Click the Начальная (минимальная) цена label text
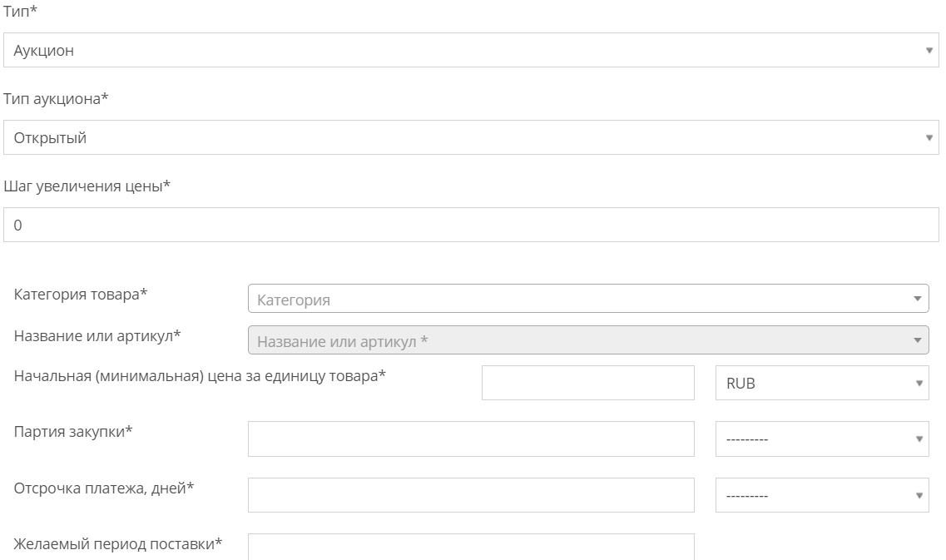The height and width of the screenshot is (560, 946). [200, 375]
